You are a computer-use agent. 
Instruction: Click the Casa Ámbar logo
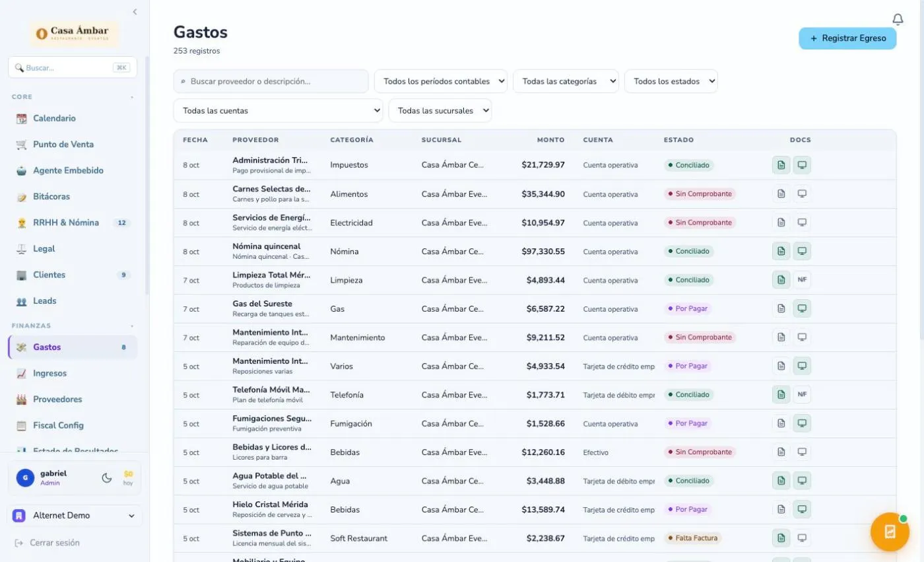pyautogui.click(x=74, y=33)
